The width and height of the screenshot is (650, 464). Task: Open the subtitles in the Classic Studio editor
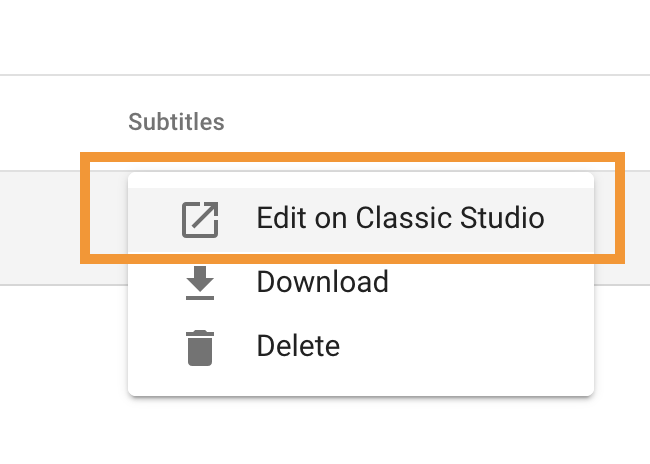[361, 219]
